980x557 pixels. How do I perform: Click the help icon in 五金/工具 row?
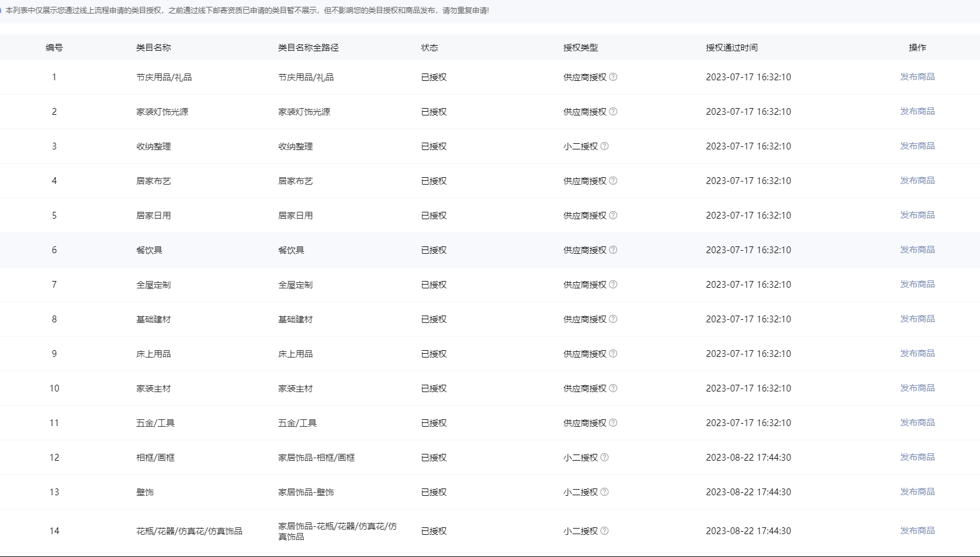pyautogui.click(x=613, y=423)
